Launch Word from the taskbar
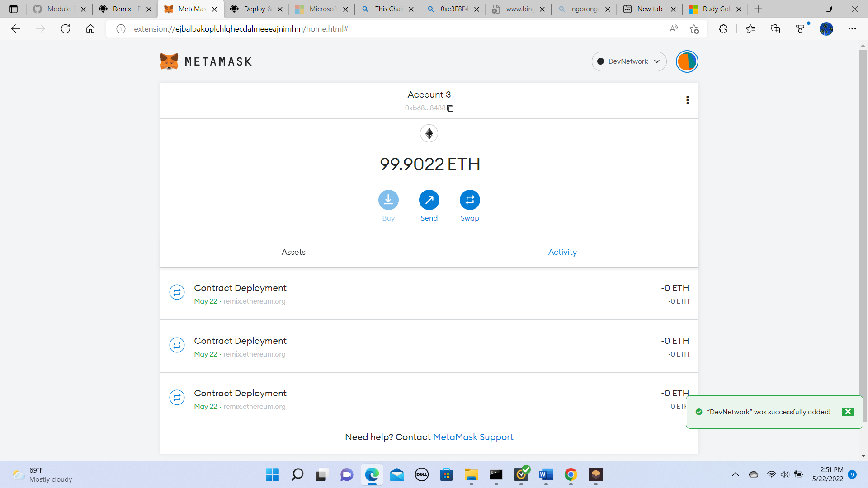868x488 pixels. pyautogui.click(x=546, y=475)
